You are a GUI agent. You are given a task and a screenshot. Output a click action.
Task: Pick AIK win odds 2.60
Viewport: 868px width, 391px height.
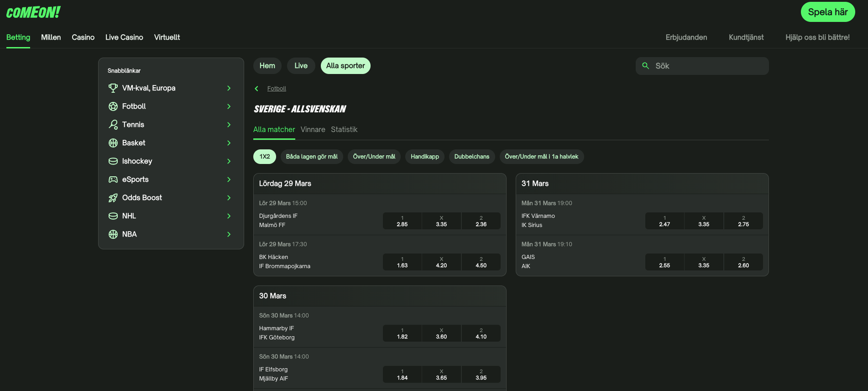743,262
